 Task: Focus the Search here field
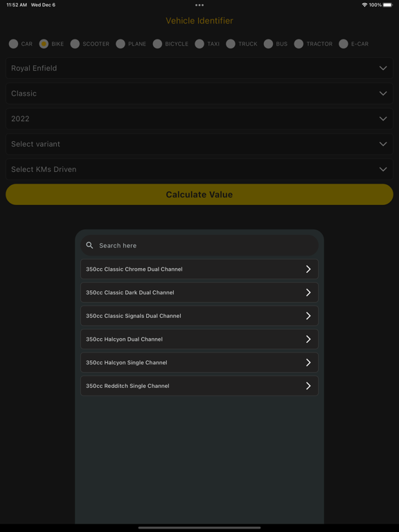click(199, 245)
